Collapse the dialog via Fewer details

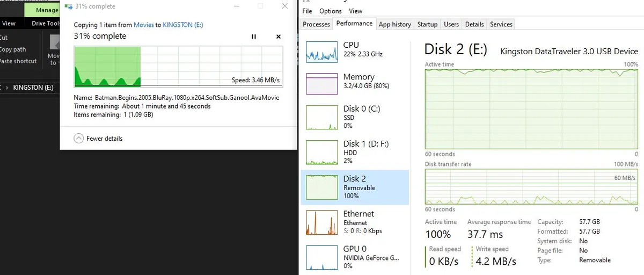tap(98, 138)
